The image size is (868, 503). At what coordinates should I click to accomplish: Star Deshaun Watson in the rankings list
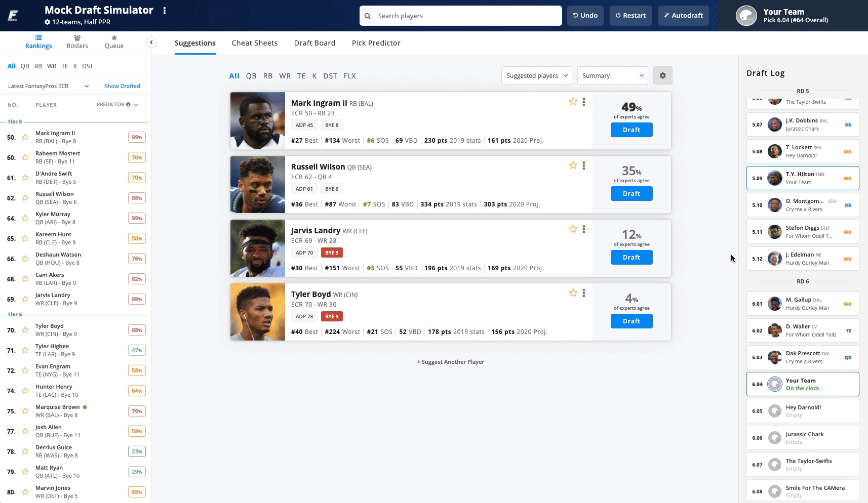pyautogui.click(x=25, y=259)
